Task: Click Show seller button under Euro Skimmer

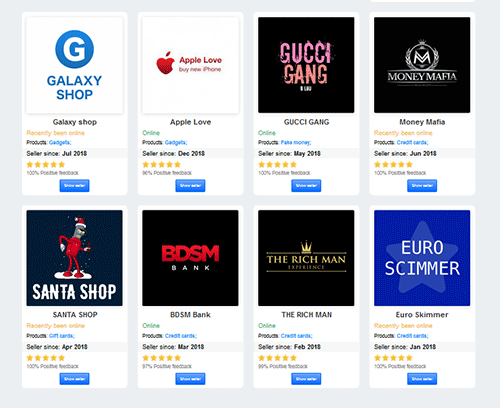Action: coord(422,379)
